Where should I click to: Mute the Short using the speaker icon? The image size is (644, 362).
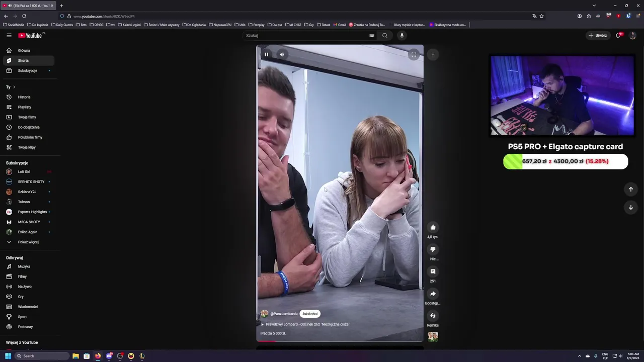[282, 54]
